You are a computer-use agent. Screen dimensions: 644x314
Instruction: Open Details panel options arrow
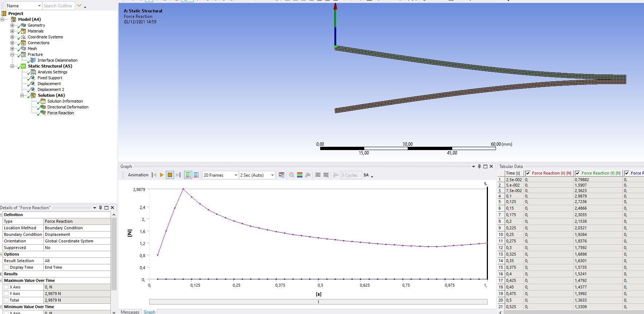[x=95, y=207]
